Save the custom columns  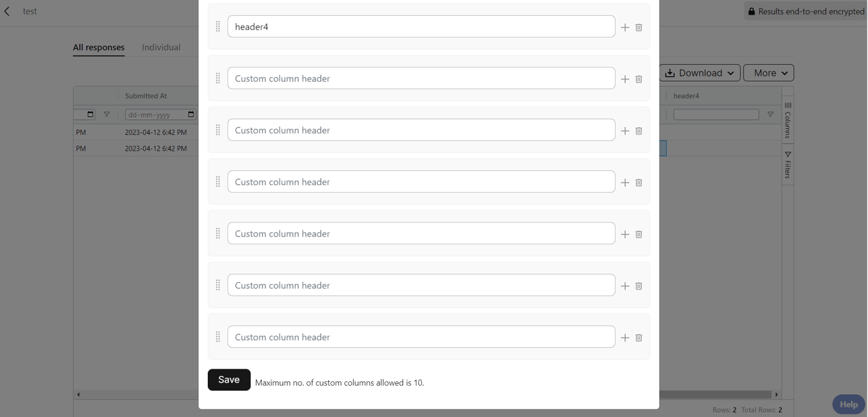pos(229,379)
